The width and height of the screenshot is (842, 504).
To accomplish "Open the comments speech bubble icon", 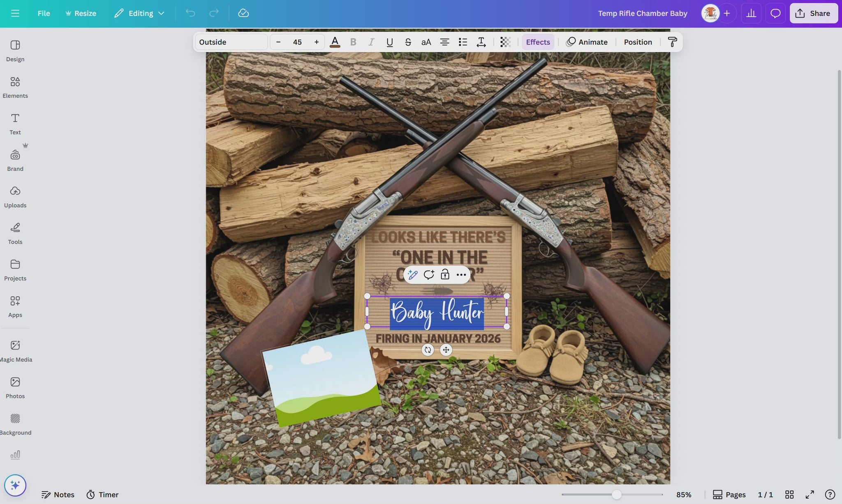I will (x=775, y=13).
